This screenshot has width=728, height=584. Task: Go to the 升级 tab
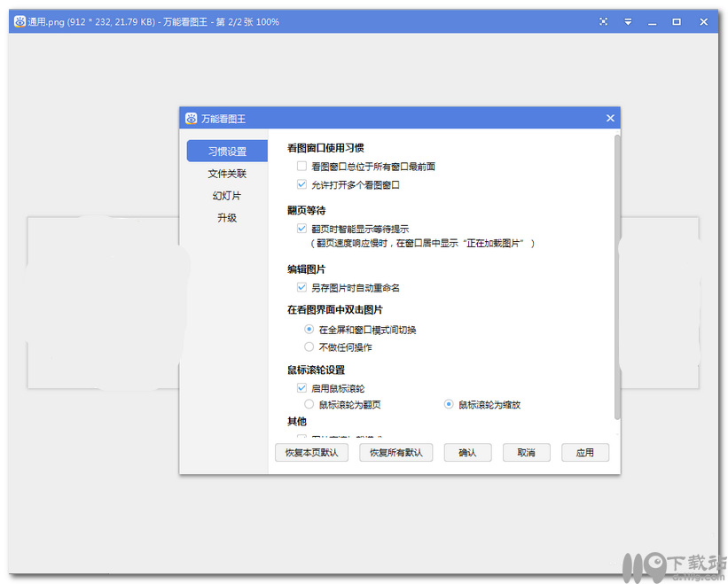coord(227,217)
